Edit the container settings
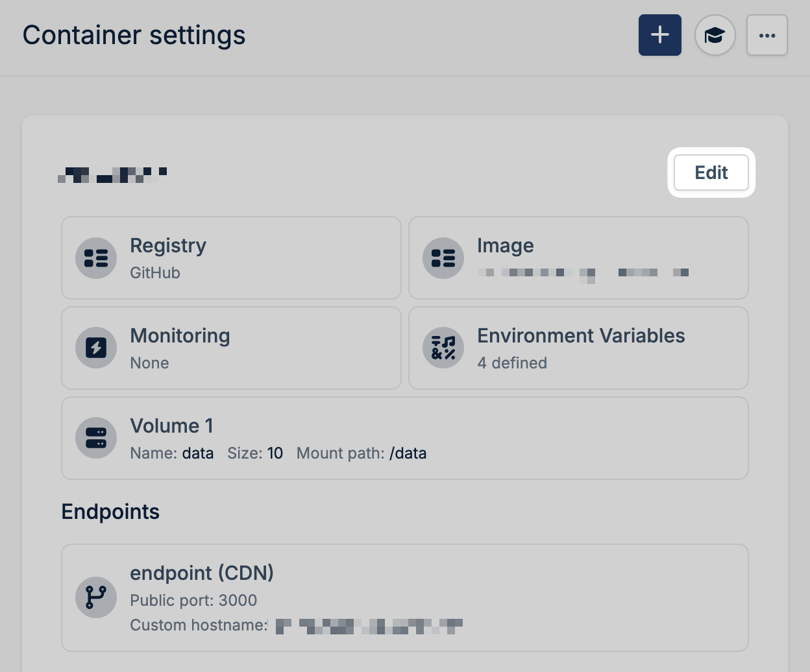 tap(711, 173)
